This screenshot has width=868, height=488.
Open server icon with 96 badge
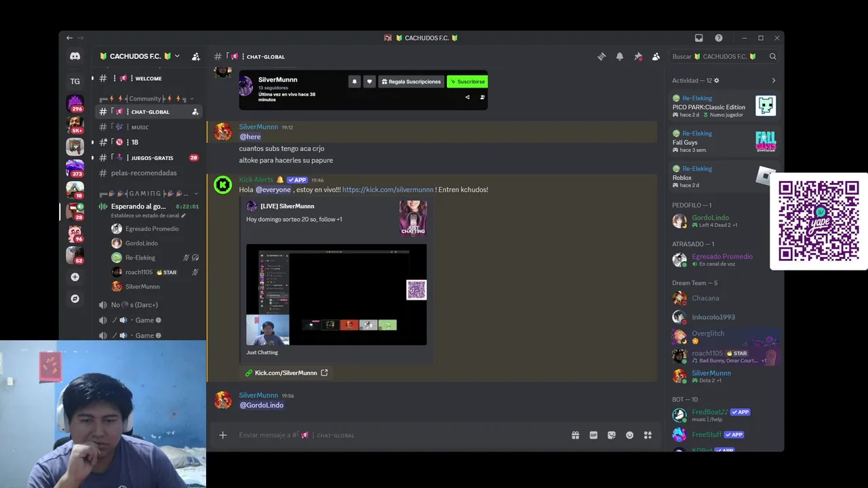[75, 233]
